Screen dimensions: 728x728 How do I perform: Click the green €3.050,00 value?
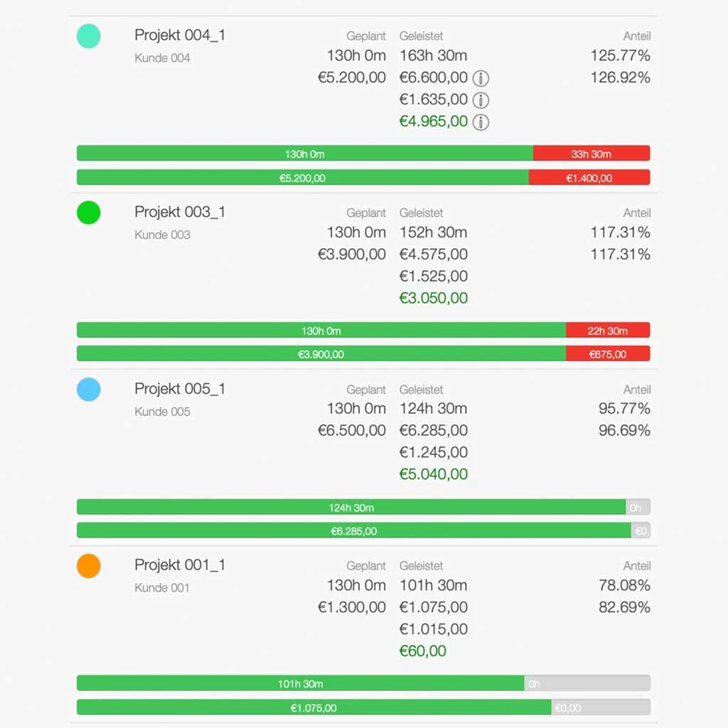tap(432, 298)
